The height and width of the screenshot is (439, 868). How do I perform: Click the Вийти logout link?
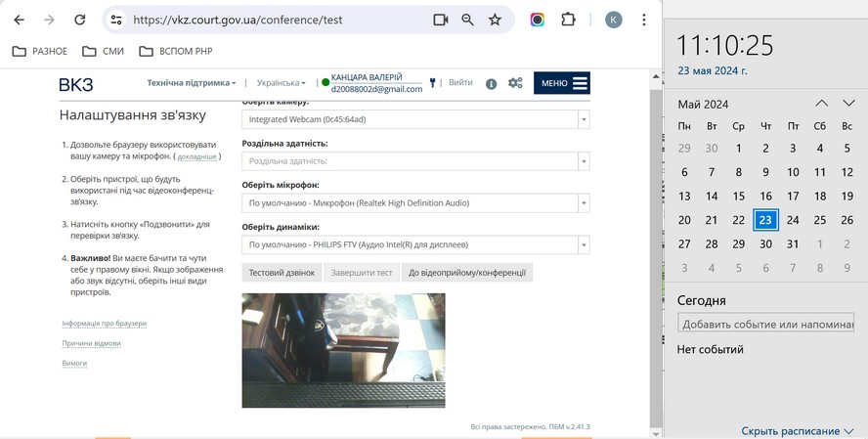pos(460,82)
